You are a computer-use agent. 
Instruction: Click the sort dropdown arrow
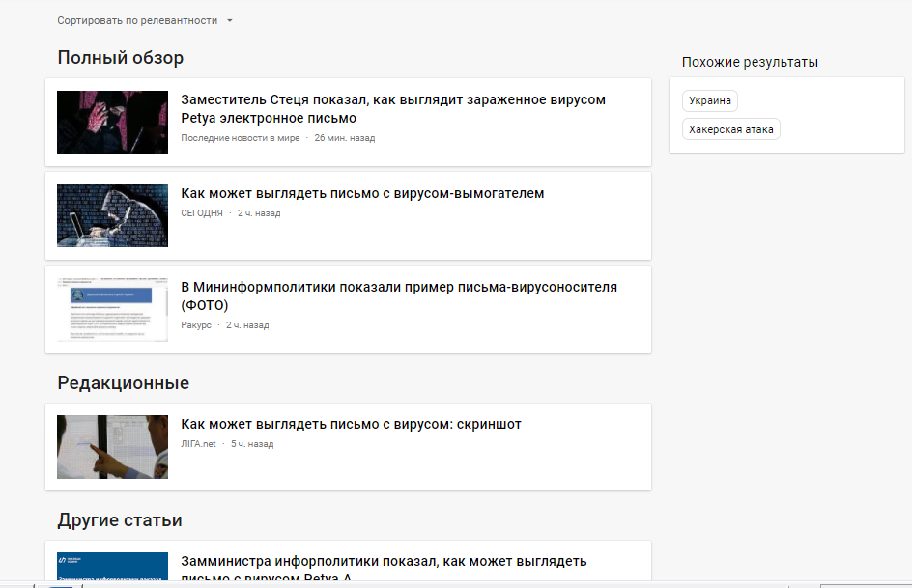click(230, 21)
